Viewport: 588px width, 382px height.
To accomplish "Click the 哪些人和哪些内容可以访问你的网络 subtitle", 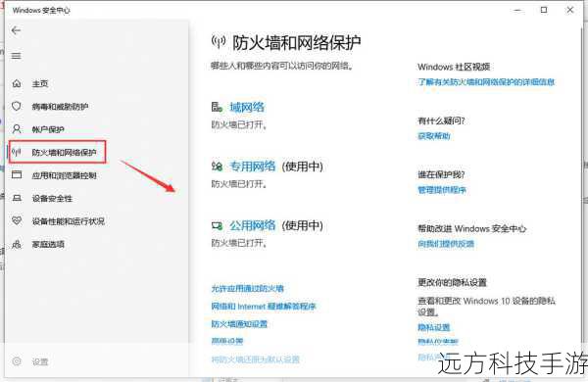I will [x=282, y=66].
